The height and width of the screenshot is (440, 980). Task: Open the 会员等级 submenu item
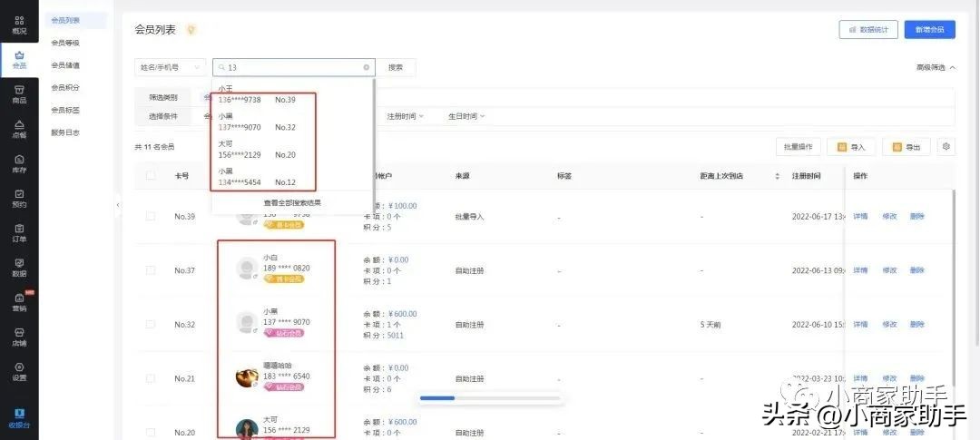(65, 43)
